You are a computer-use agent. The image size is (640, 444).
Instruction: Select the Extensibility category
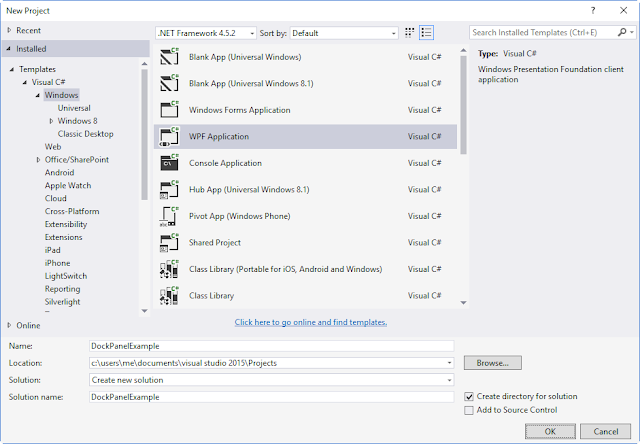[x=66, y=224]
